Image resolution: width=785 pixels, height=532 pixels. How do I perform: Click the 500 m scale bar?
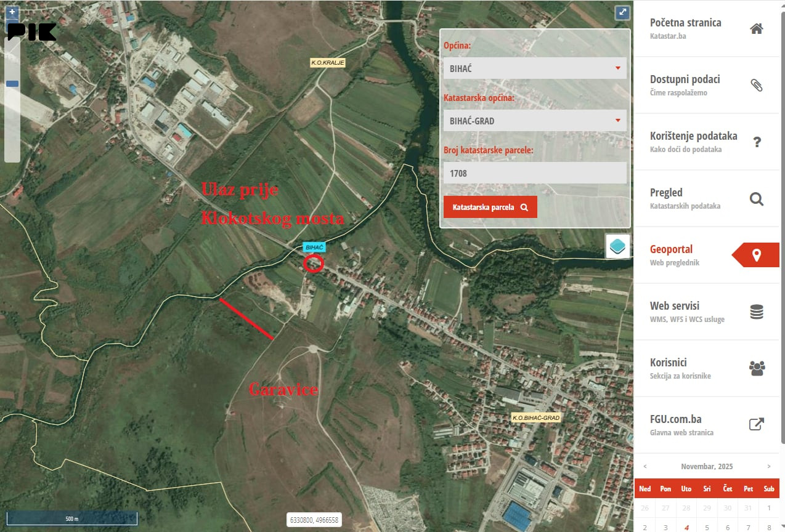pyautogui.click(x=72, y=518)
